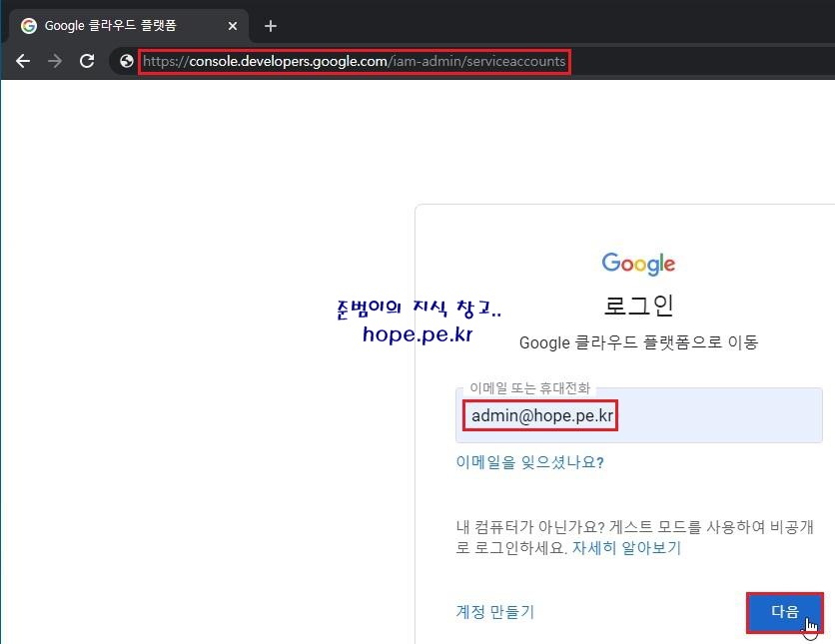Open site info globe icon in address bar

click(126, 61)
